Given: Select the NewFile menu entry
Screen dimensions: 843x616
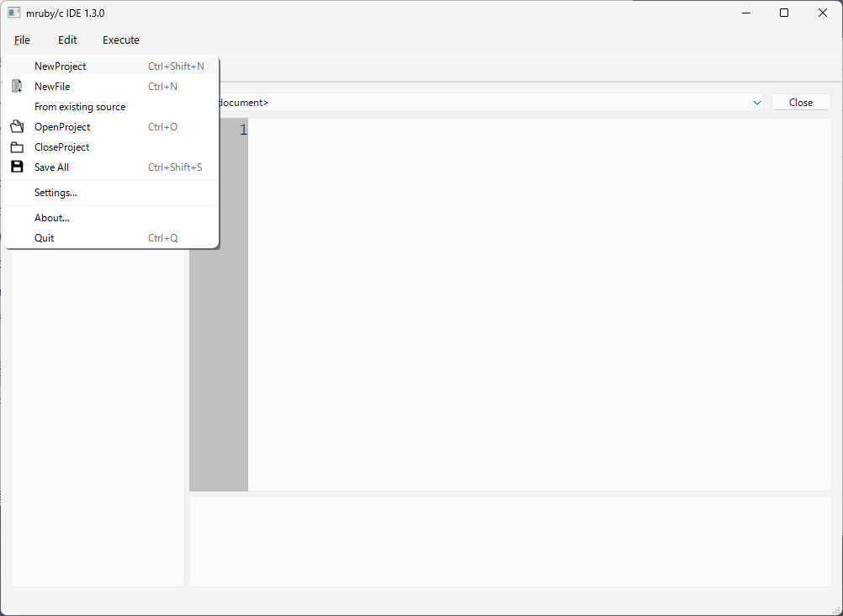Looking at the screenshot, I should 110,86.
